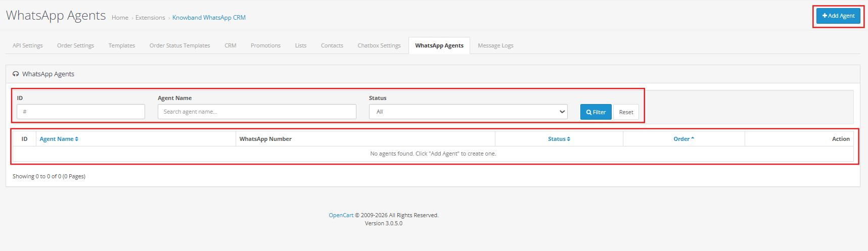This screenshot has height=251, width=868.
Task: Go to Chatbox Settings tab
Action: (x=379, y=45)
